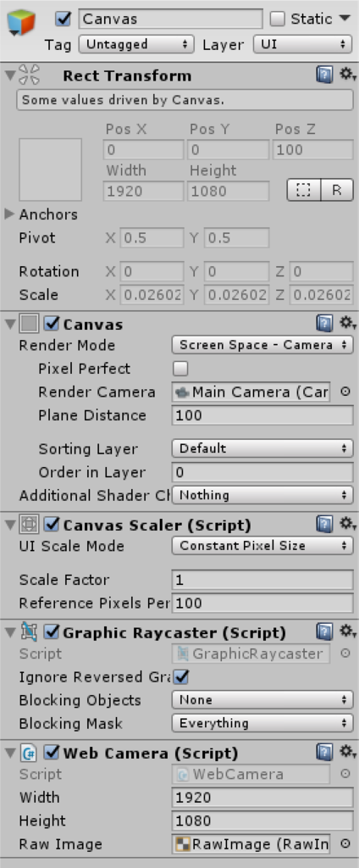Screen dimensions: 359x868
Task: Enable the Static checkbox
Action: tap(277, 19)
